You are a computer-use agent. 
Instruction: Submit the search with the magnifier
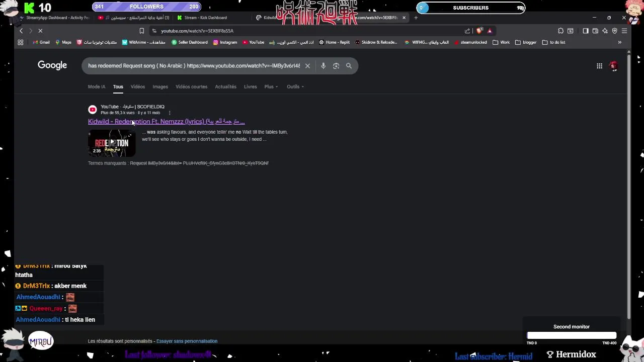pyautogui.click(x=349, y=66)
